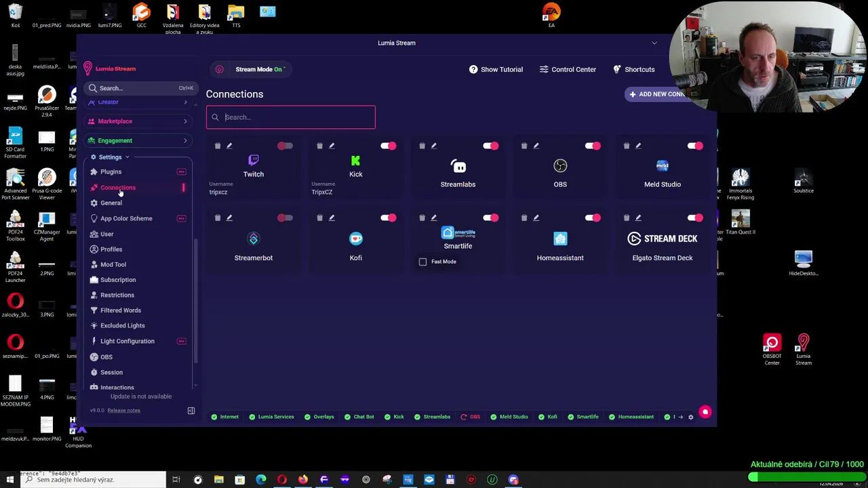Open the Release notes link
Image resolution: width=868 pixels, height=488 pixels.
click(x=123, y=411)
